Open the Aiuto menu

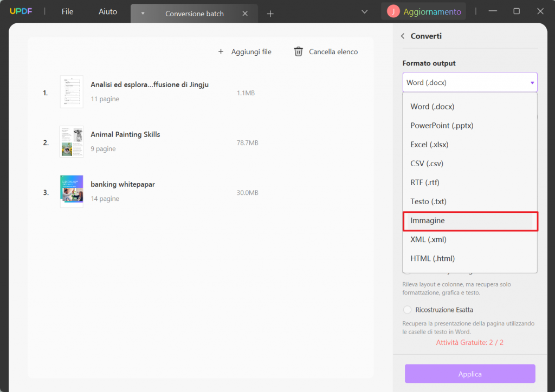pos(108,11)
